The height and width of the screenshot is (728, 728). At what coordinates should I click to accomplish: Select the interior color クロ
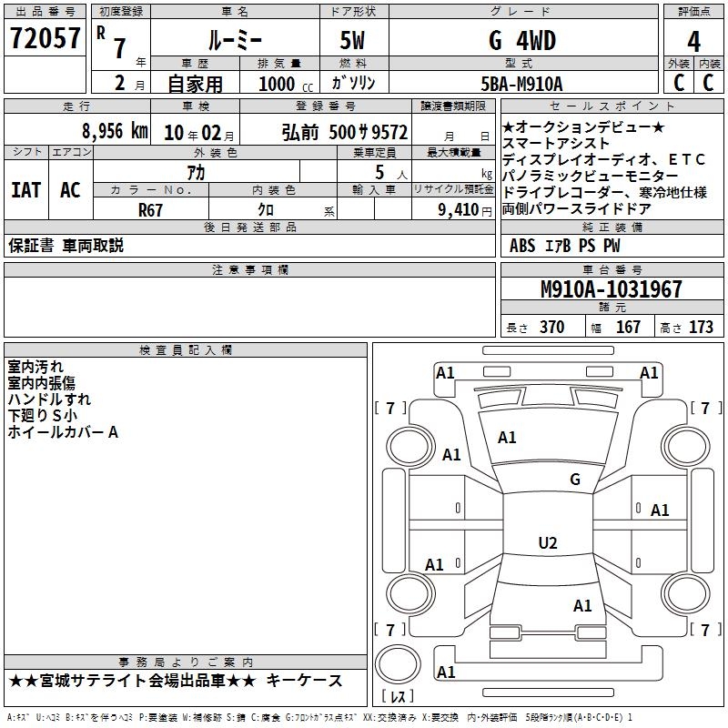click(266, 210)
